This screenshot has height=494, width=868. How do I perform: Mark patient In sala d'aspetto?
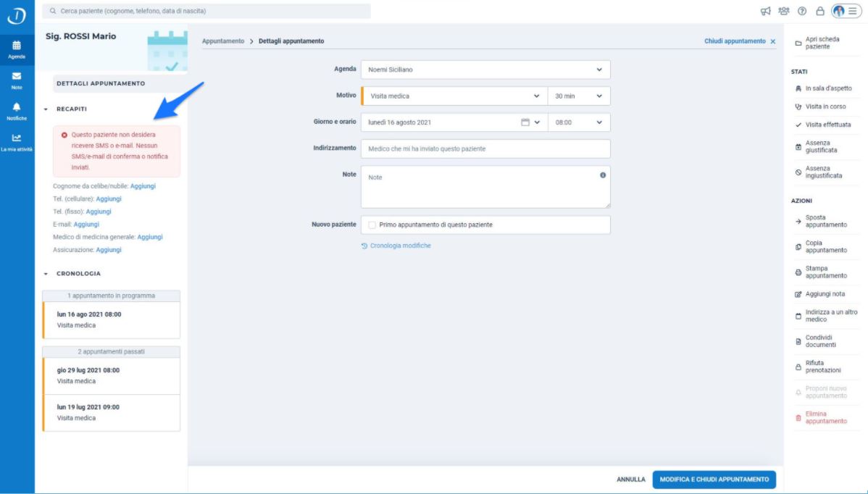click(x=825, y=88)
